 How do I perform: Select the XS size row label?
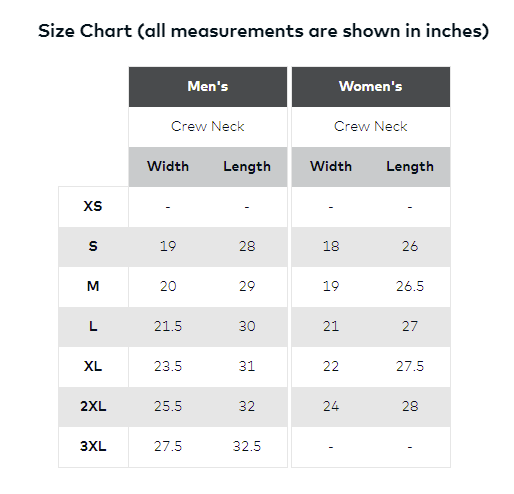pyautogui.click(x=93, y=206)
